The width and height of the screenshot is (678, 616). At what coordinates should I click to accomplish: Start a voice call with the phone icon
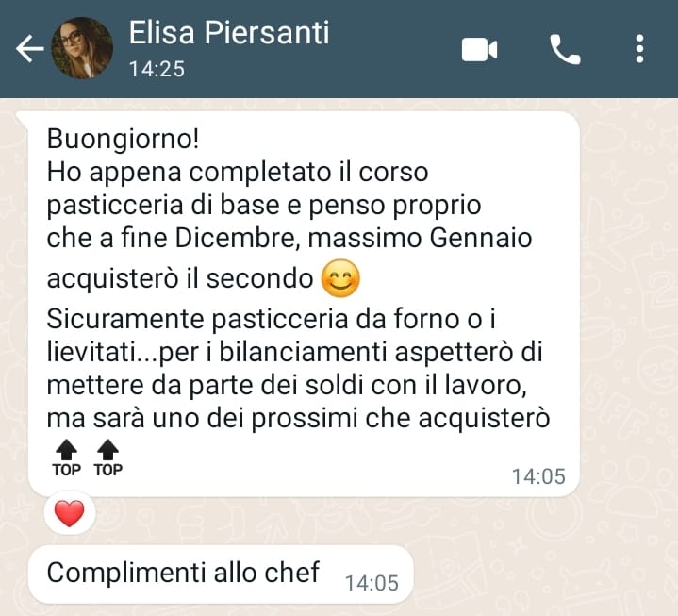coord(565,50)
